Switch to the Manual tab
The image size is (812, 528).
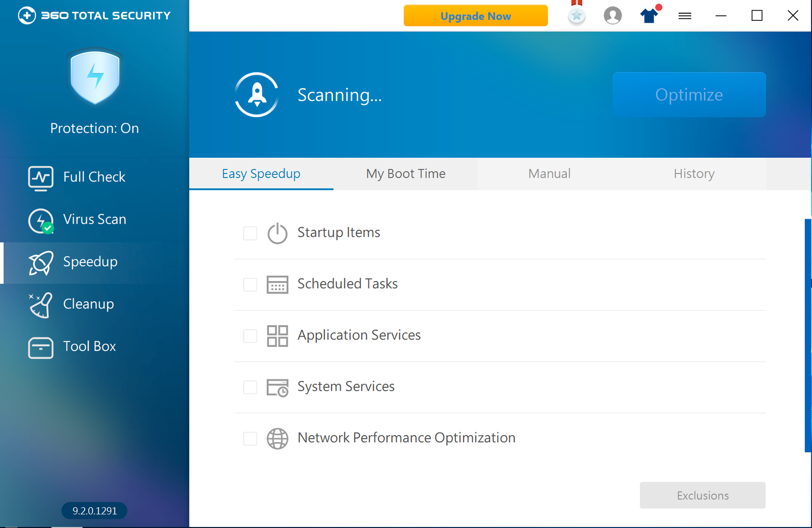(549, 173)
